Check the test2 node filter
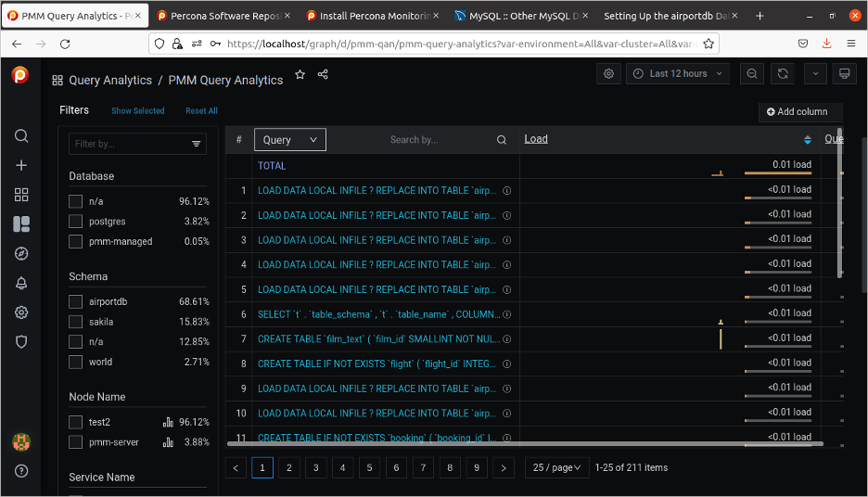Screen dimensions: 868x497 (75, 422)
